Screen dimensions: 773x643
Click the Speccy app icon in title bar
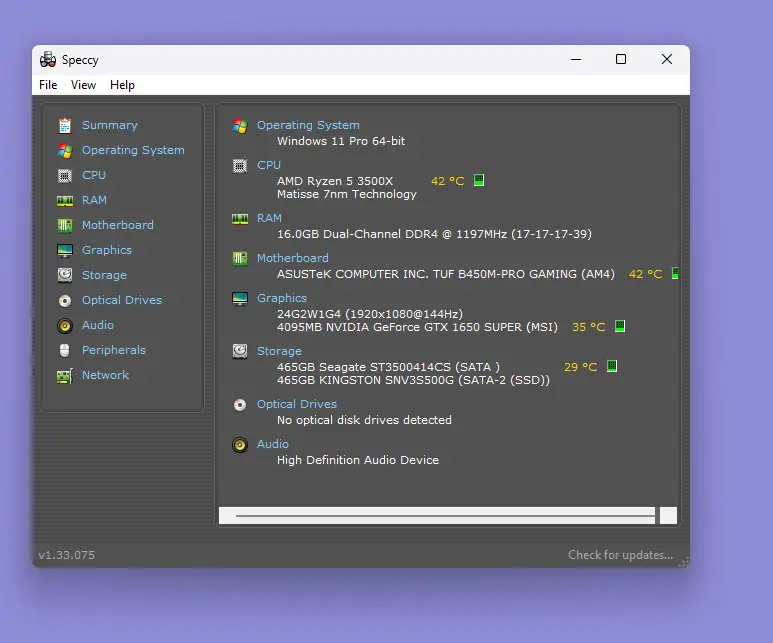(x=48, y=59)
